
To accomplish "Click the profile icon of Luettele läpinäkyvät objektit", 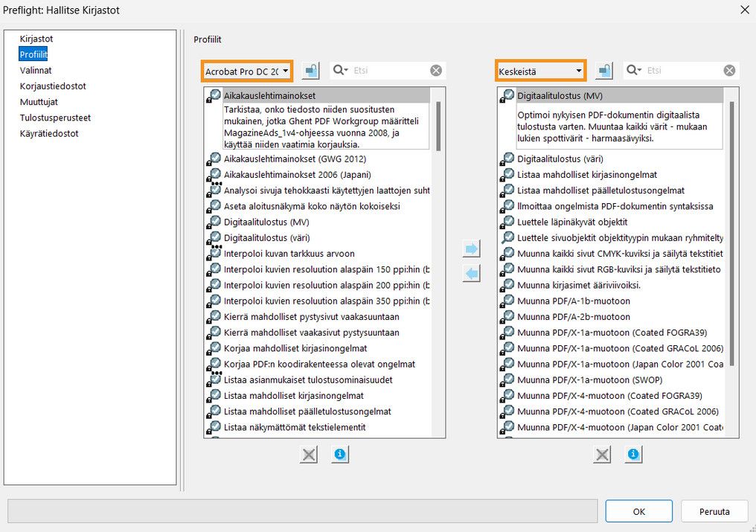I will (x=507, y=222).
